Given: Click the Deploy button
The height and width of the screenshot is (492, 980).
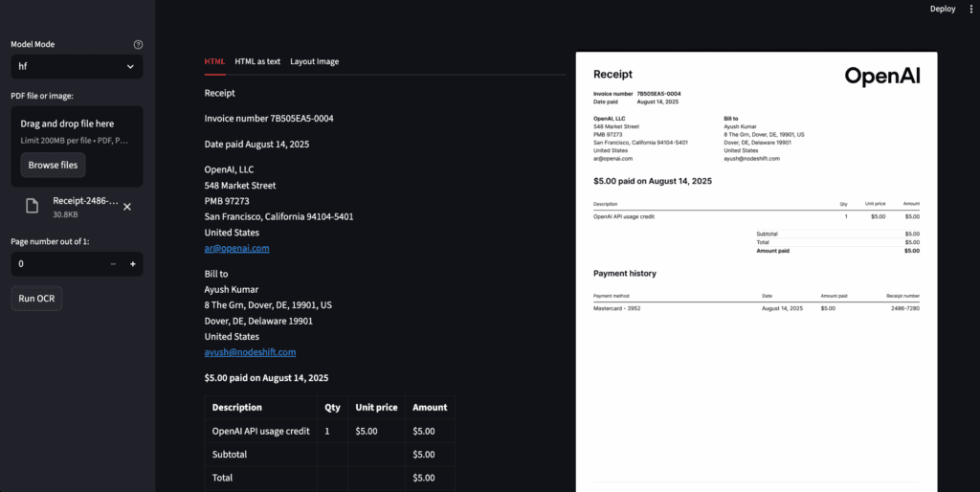Looking at the screenshot, I should click(942, 9).
